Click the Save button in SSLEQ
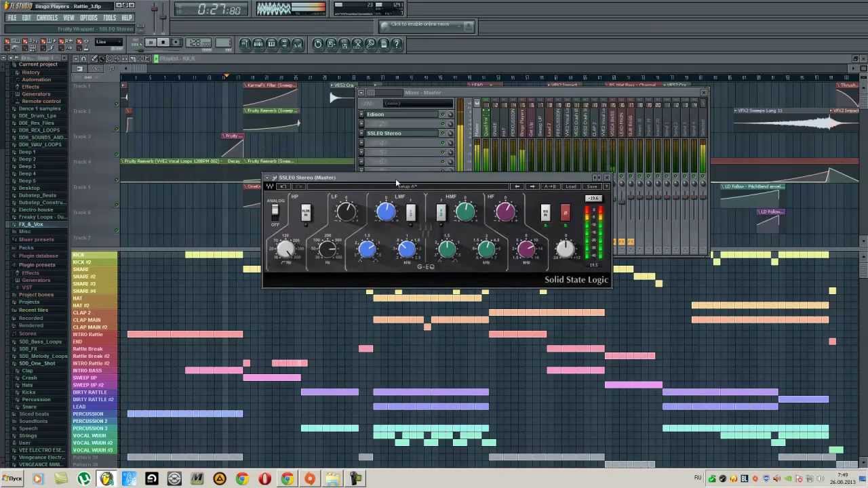This screenshot has height=488, width=868. tap(592, 186)
